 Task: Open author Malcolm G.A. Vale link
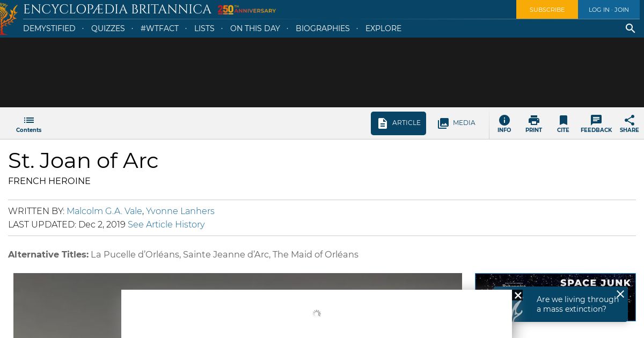click(104, 211)
